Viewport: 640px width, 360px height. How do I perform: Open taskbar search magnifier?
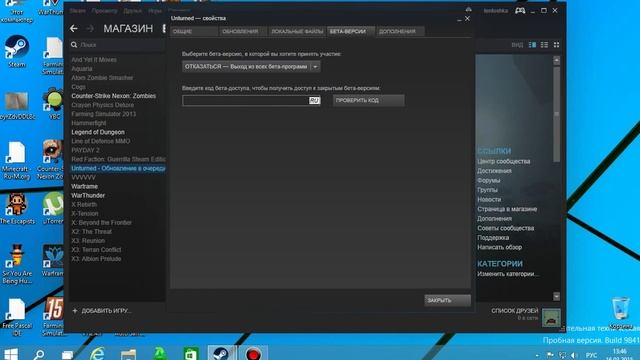tap(39, 354)
